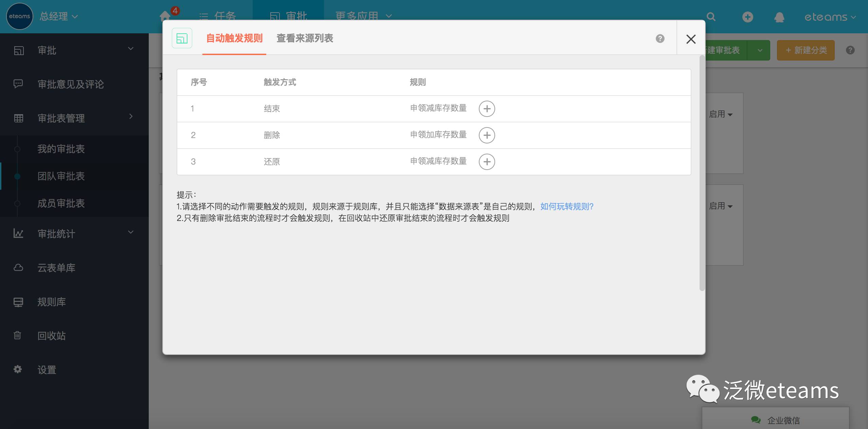Click 新建分类 button
The width and height of the screenshot is (868, 429).
[x=806, y=50]
